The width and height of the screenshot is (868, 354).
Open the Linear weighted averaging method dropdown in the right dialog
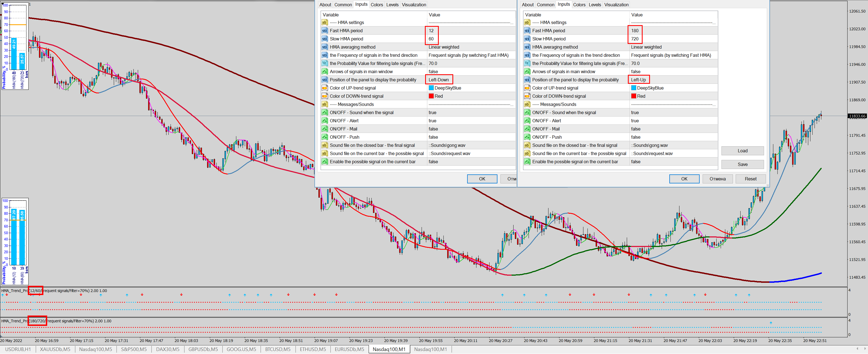(x=646, y=47)
